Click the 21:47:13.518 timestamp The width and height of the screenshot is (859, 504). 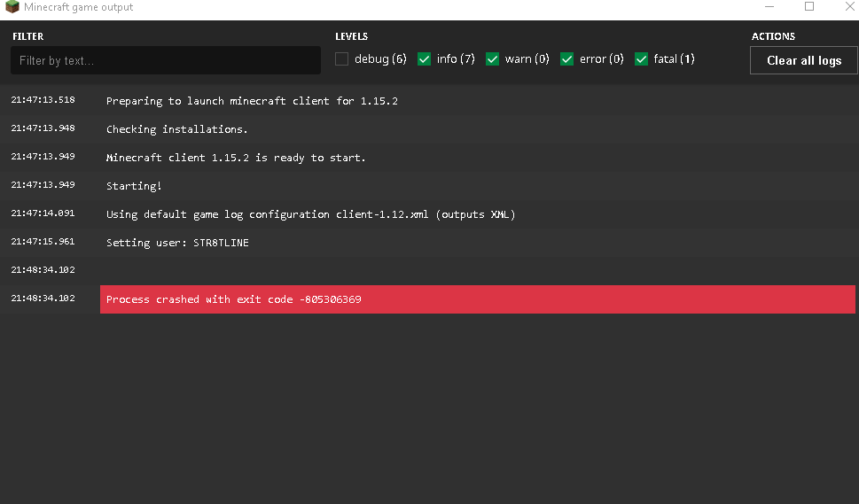(43, 100)
